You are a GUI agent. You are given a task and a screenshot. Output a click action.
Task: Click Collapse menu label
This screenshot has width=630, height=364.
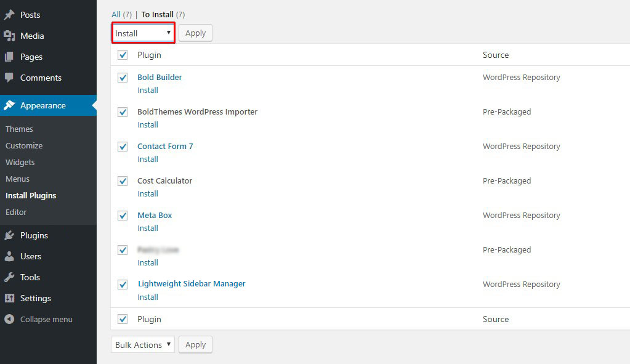coord(46,320)
